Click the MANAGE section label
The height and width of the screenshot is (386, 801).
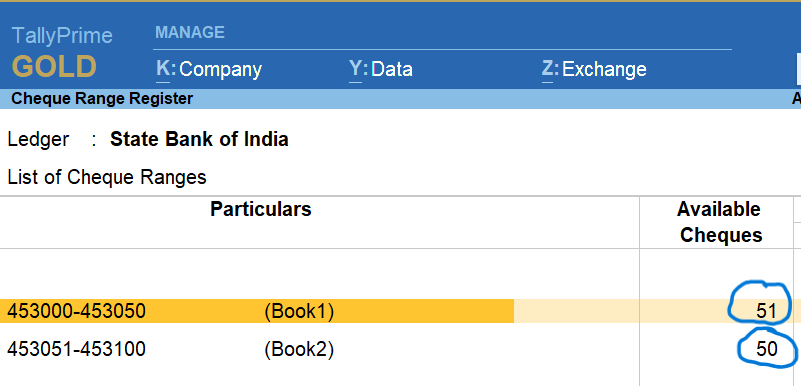(x=190, y=33)
